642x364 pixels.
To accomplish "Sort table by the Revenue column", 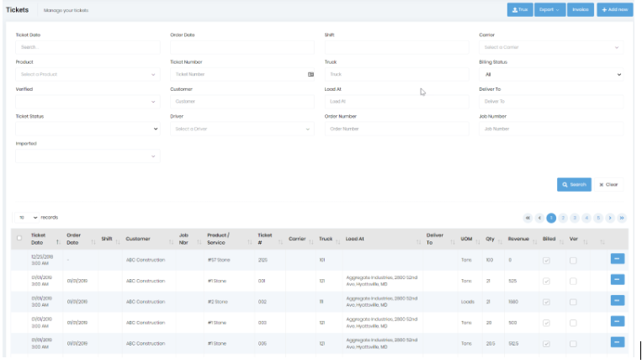I will [518, 239].
